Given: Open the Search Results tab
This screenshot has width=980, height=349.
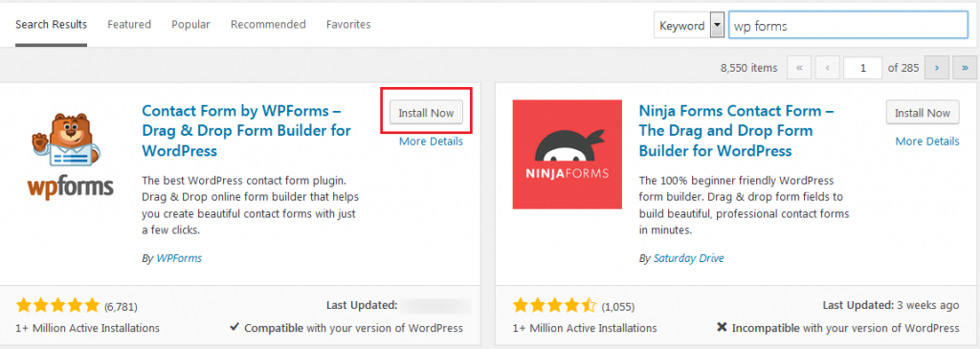Looking at the screenshot, I should [x=52, y=24].
